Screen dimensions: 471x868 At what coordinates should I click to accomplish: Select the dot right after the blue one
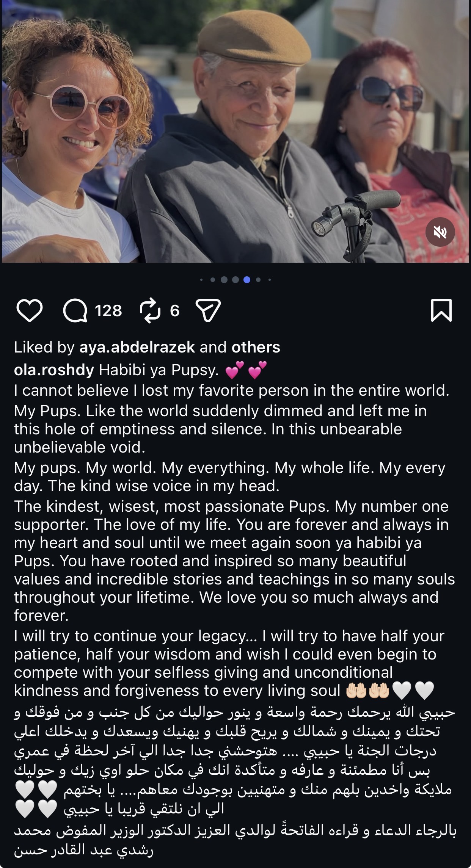[x=258, y=280]
